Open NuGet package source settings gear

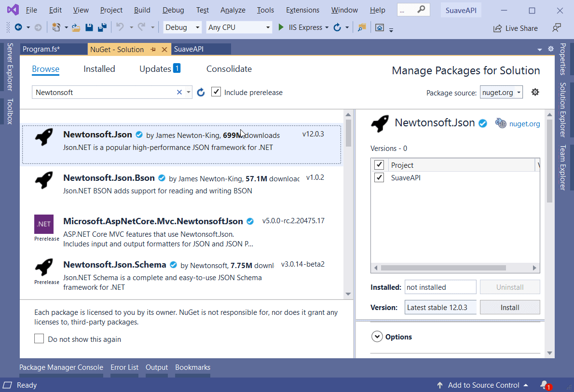pos(535,92)
